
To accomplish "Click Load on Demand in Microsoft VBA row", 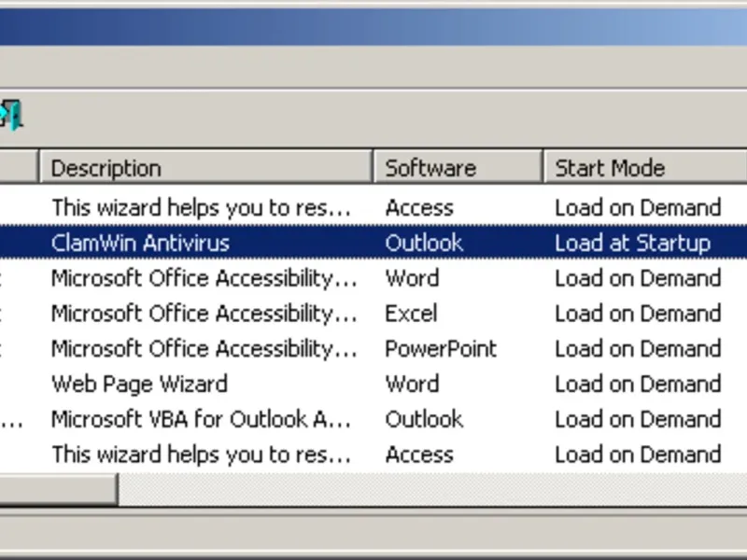I will tap(638, 419).
